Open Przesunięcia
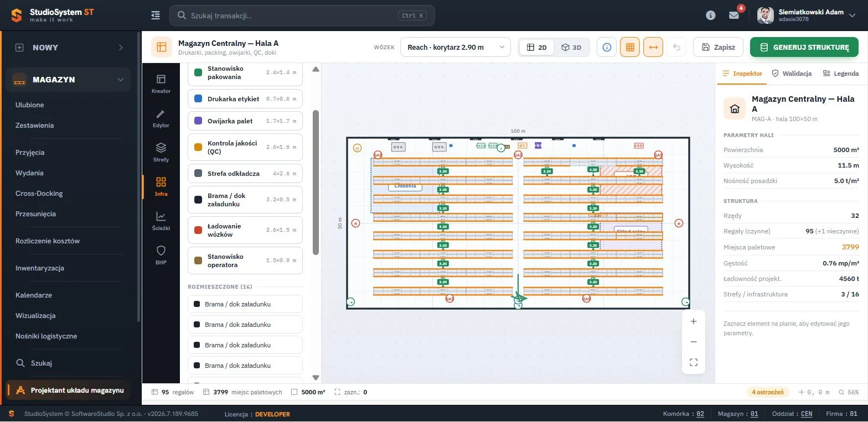Screen dimensions: 868x422 (x=35, y=214)
